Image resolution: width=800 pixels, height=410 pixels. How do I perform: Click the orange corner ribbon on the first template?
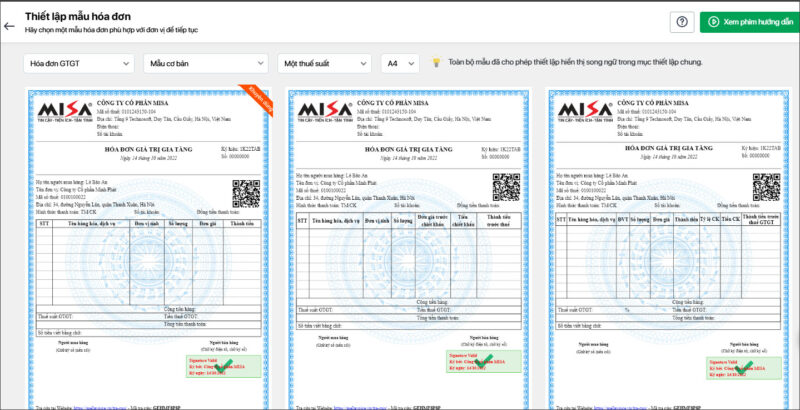(257, 100)
